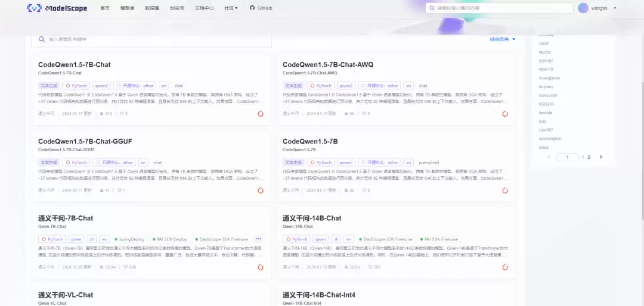Focus the top site search field

coord(499,8)
